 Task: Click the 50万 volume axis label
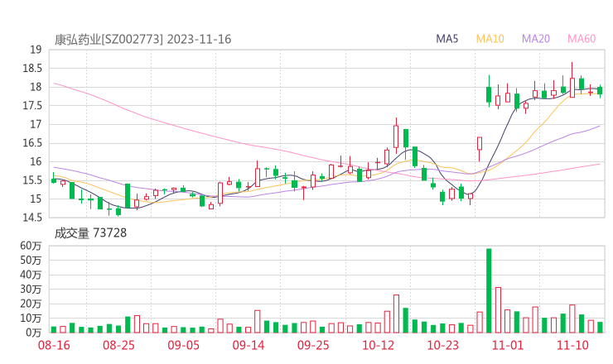31,260
